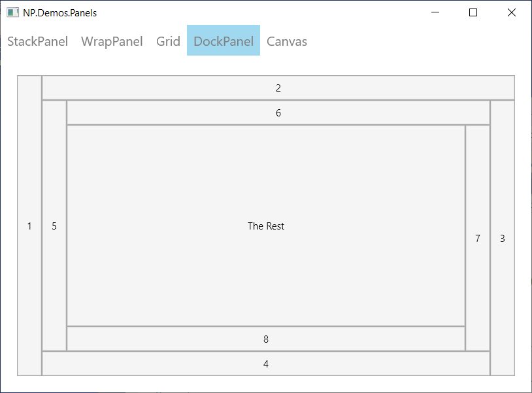This screenshot has height=393, width=532.
Task: Click docked button labeled 1
Action: (29, 226)
